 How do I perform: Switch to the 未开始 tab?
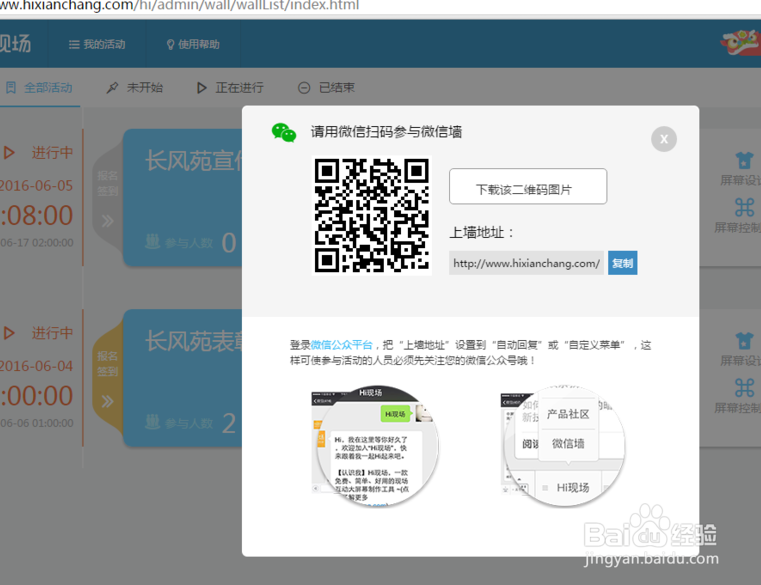click(x=134, y=87)
